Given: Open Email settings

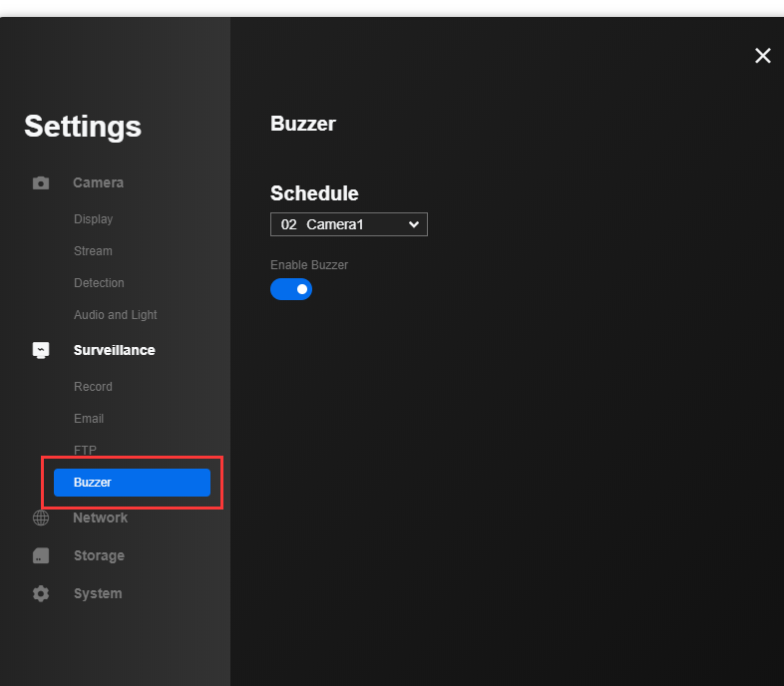Looking at the screenshot, I should pos(89,419).
